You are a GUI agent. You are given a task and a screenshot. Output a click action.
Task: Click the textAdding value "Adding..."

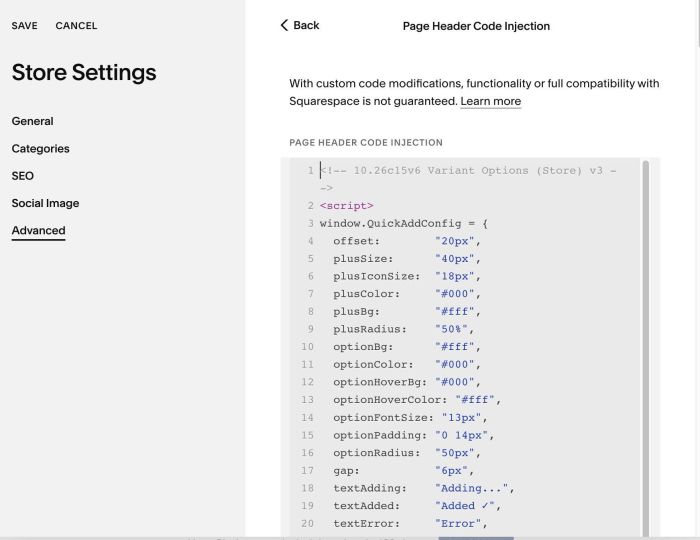pos(471,488)
